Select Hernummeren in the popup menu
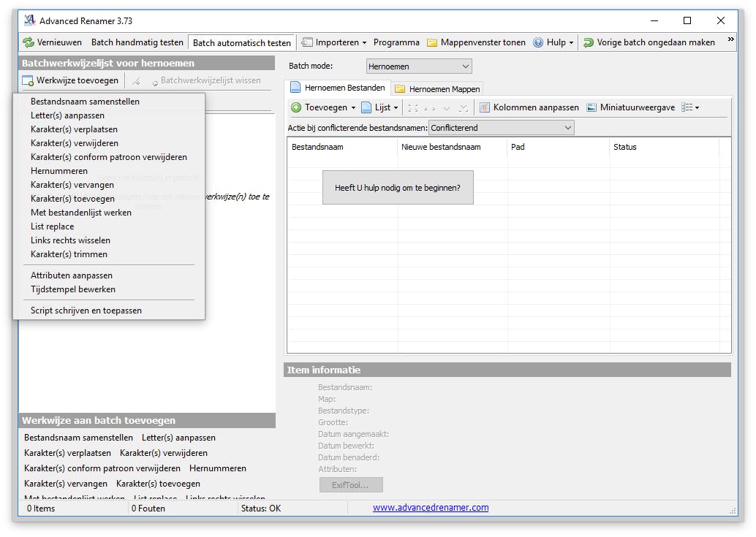Screen dimensions: 756x537 click(109, 172)
